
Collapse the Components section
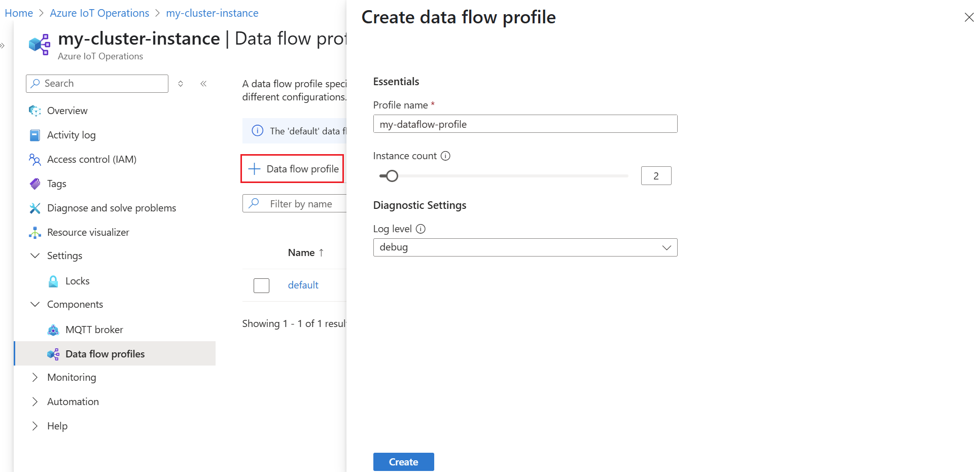(34, 304)
